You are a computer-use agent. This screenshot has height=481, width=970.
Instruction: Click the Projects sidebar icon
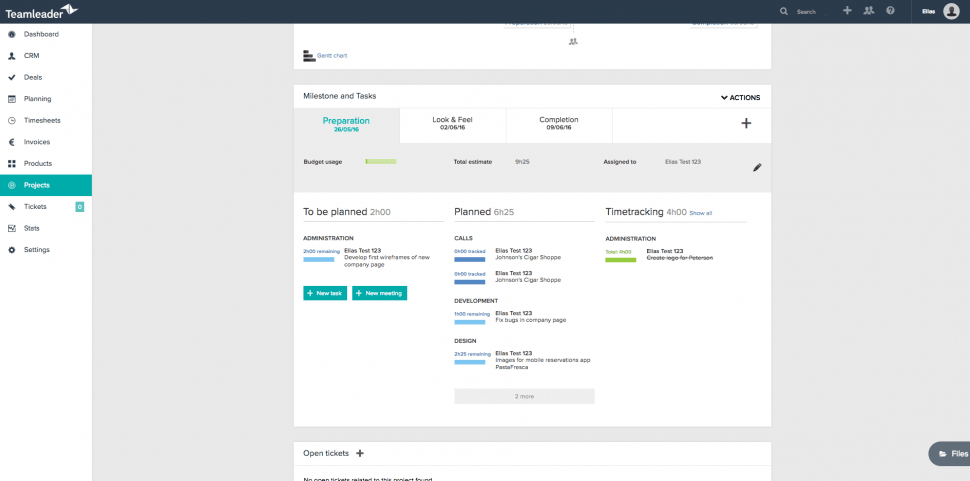pyautogui.click(x=11, y=185)
